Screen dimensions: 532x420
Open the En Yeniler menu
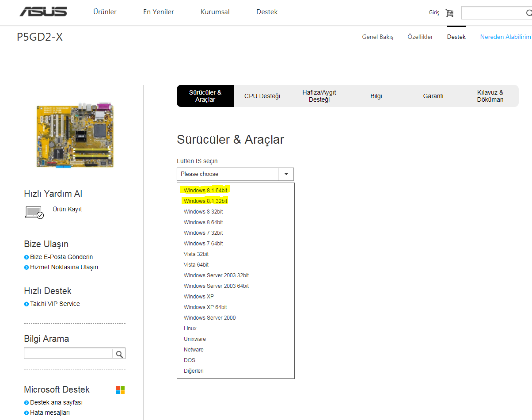coord(159,12)
